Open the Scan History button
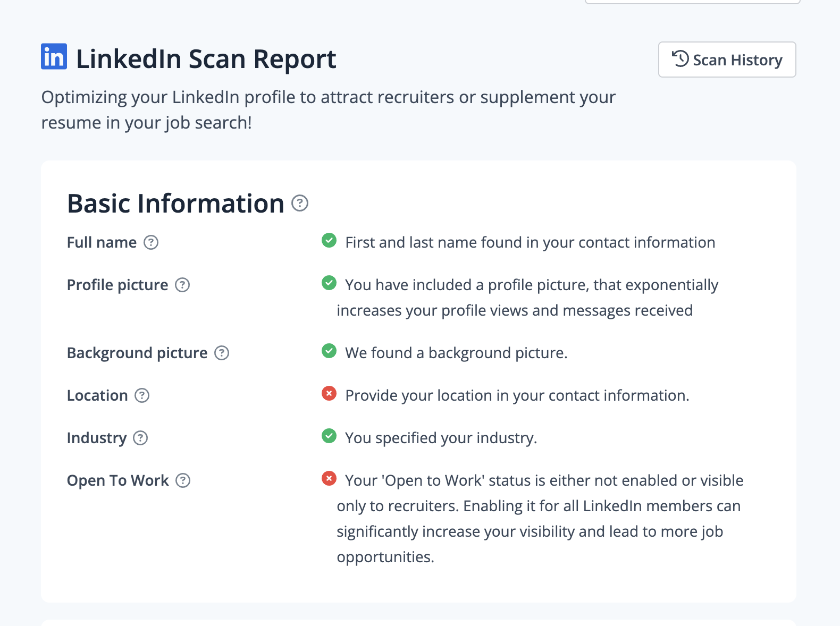The height and width of the screenshot is (626, 840). pyautogui.click(x=727, y=60)
